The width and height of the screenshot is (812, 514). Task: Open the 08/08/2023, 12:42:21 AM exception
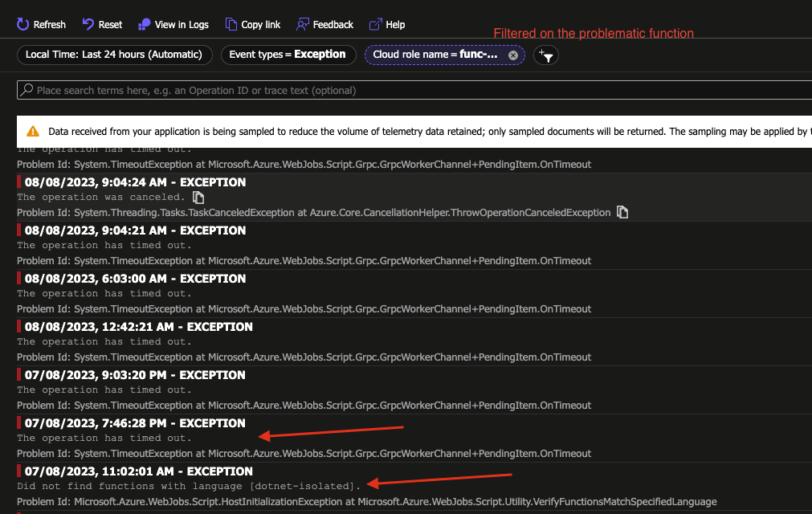[139, 327]
